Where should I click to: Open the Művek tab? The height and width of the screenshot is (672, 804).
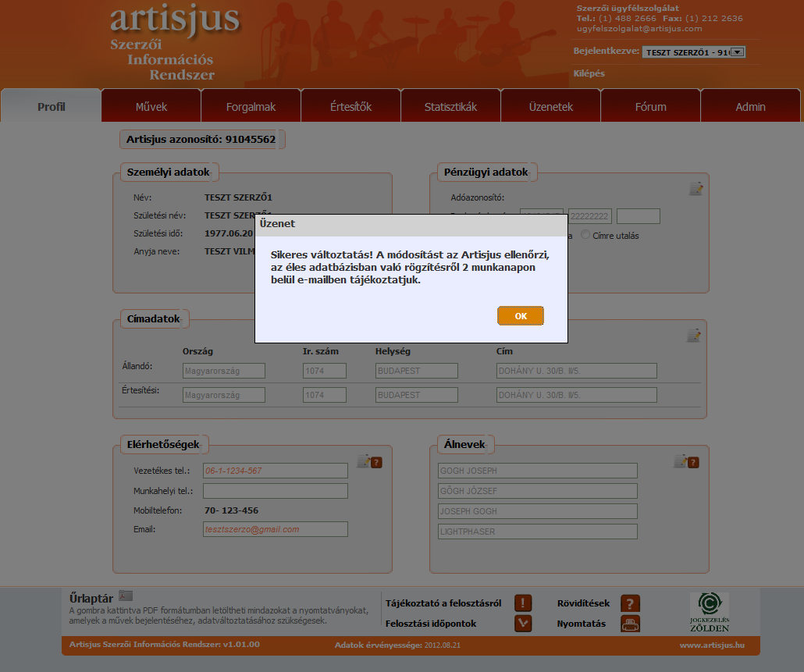click(x=151, y=107)
